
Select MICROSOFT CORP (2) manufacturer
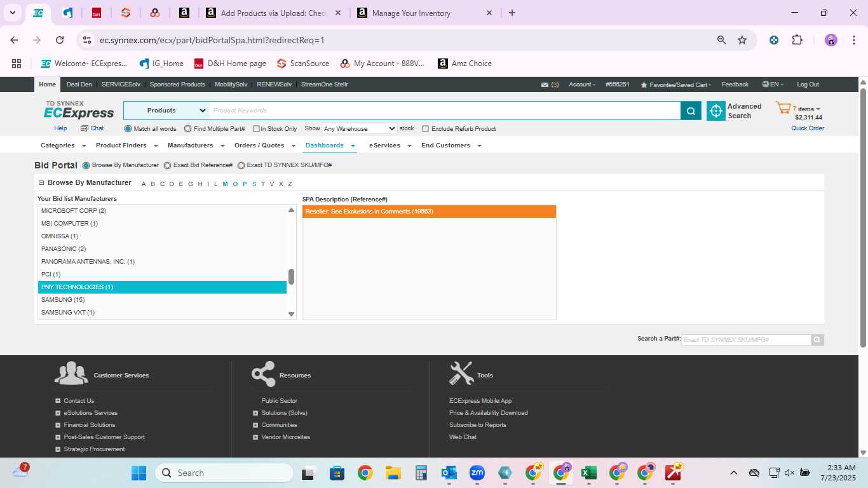(162, 211)
